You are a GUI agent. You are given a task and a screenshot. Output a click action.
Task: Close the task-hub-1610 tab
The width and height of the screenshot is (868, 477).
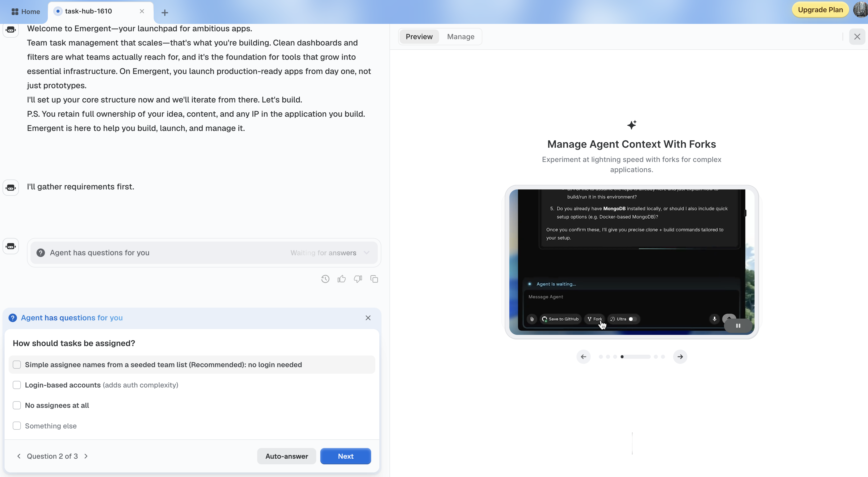point(142,11)
